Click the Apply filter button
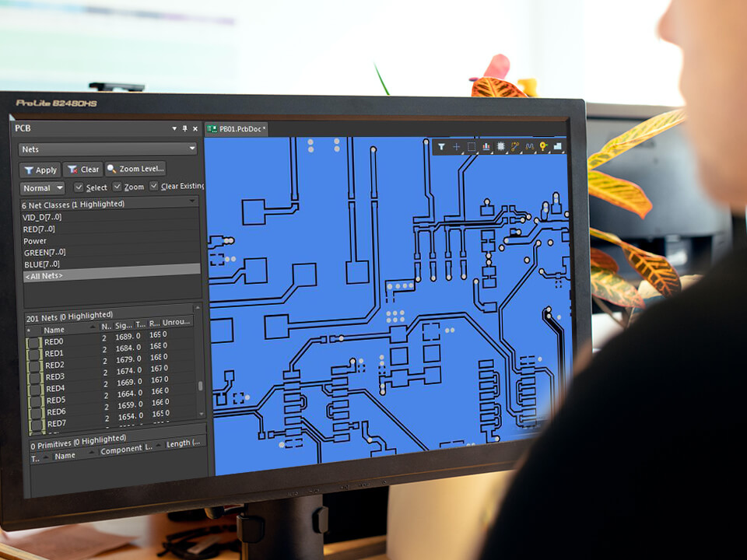This screenshot has width=747, height=560. tap(40, 170)
